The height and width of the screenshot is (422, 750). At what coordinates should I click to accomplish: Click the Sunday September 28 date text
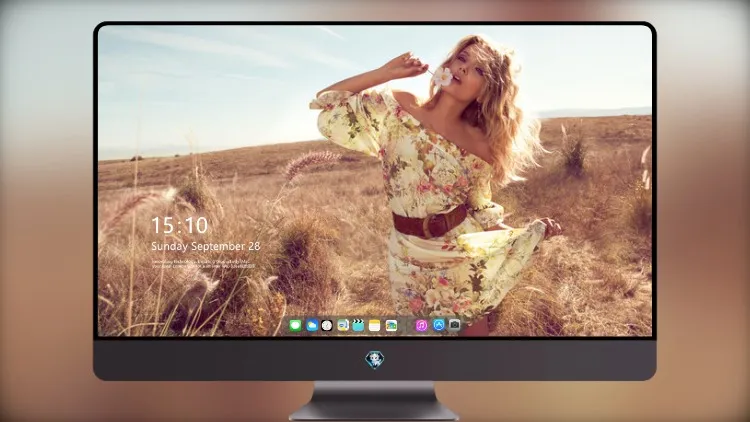pyautogui.click(x=206, y=246)
